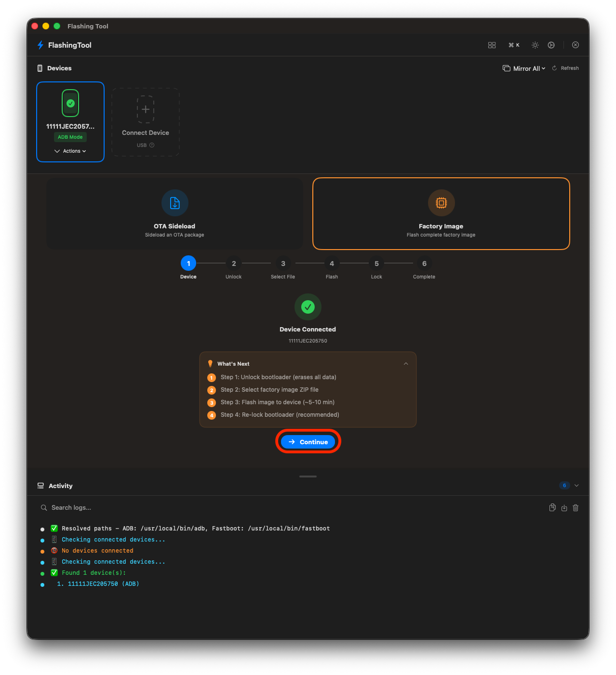616x675 pixels.
Task: Copy logs with the copy icon
Action: 552,507
